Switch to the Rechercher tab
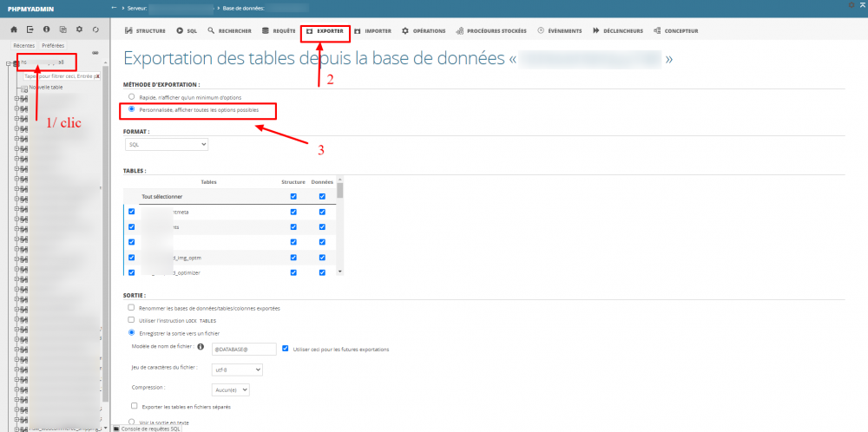 230,31
